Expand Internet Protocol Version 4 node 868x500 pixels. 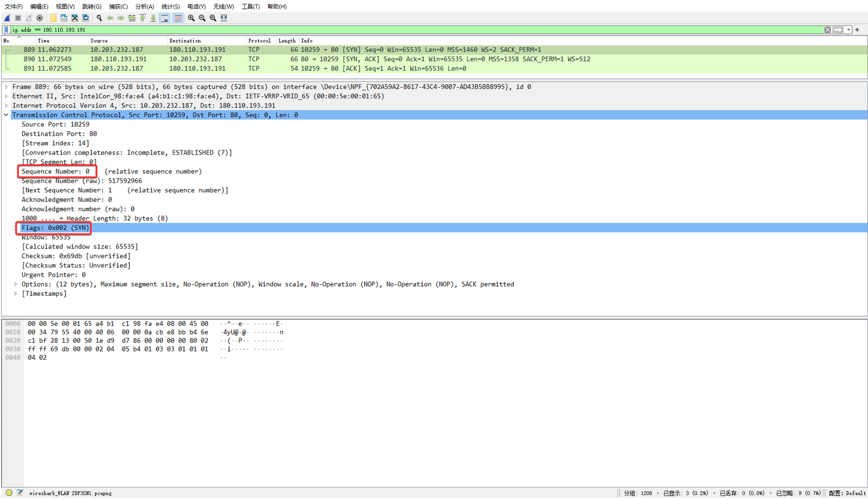click(x=6, y=105)
